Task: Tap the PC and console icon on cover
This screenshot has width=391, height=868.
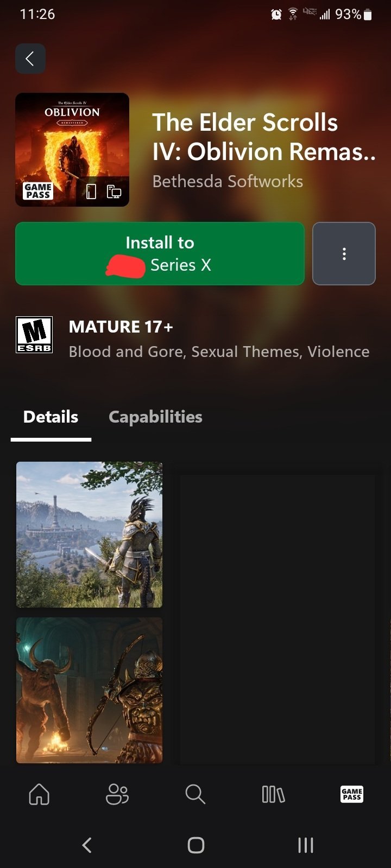Action: 114,191
